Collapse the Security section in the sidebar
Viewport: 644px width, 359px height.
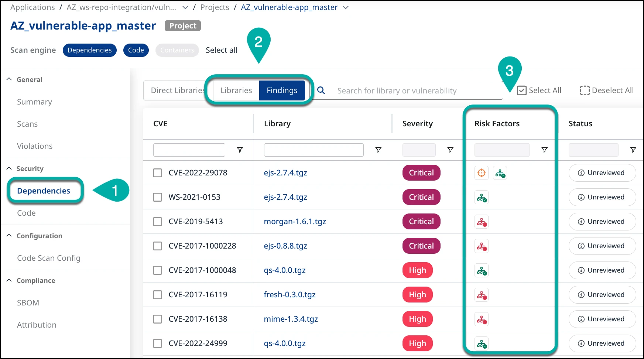click(x=9, y=168)
